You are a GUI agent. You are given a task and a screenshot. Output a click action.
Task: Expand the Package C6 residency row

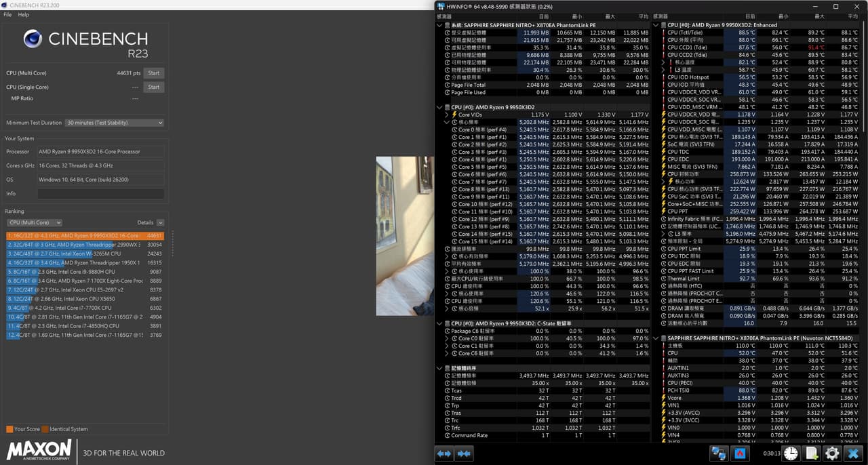[x=446, y=331]
